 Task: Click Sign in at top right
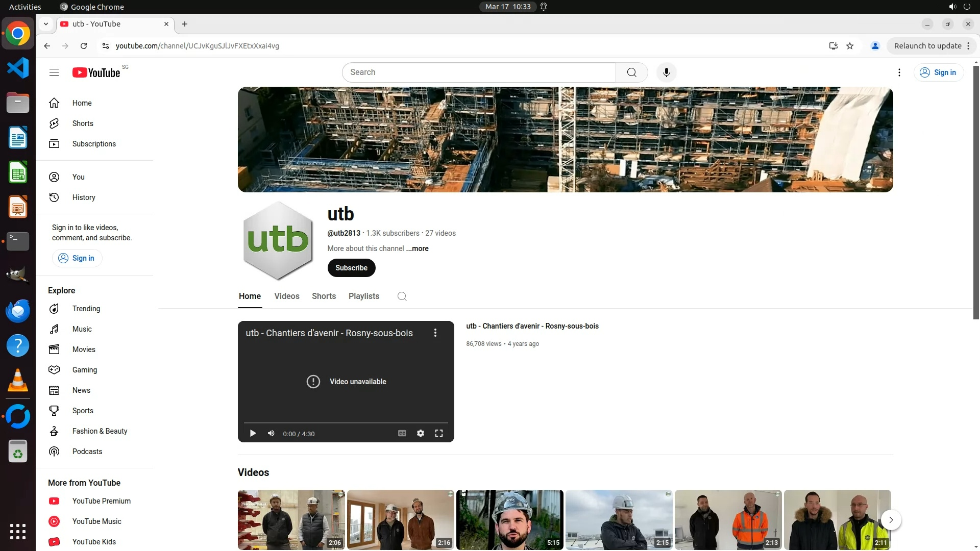pos(938,72)
